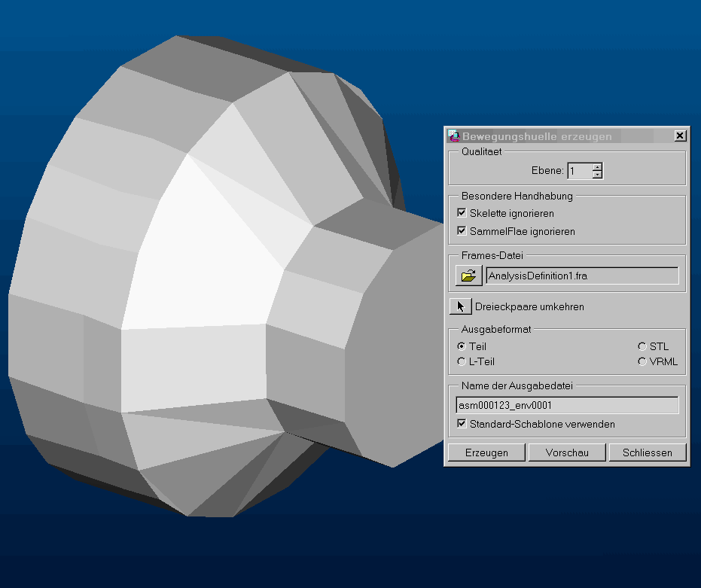Select the L-Teil output format
The height and width of the screenshot is (588, 701).
pos(462,361)
